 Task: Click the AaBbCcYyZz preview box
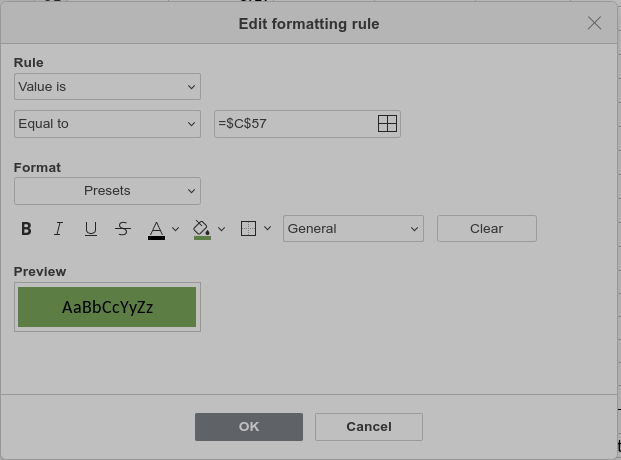pyautogui.click(x=107, y=307)
